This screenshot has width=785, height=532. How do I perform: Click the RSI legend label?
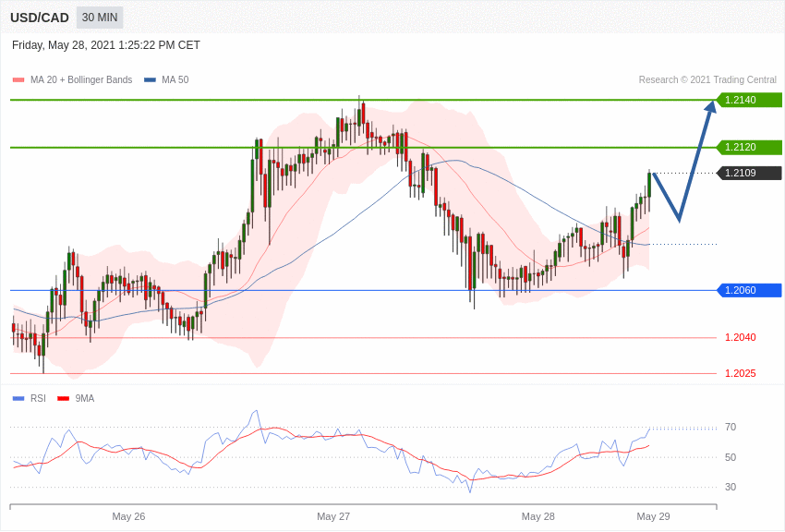click(38, 399)
